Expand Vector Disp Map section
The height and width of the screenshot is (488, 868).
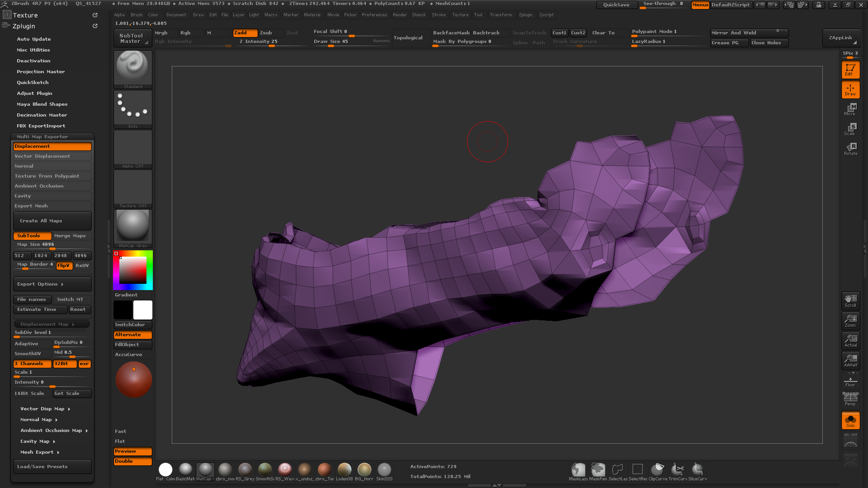[x=45, y=409]
